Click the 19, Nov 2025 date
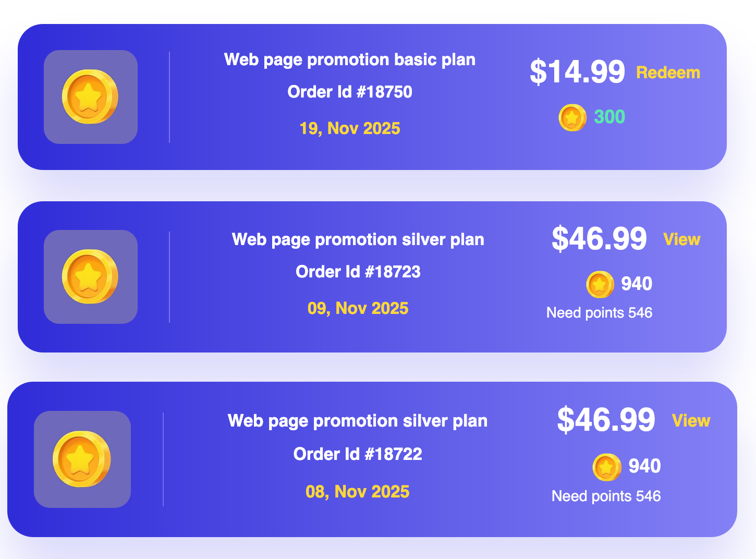The image size is (756, 559). tap(349, 129)
